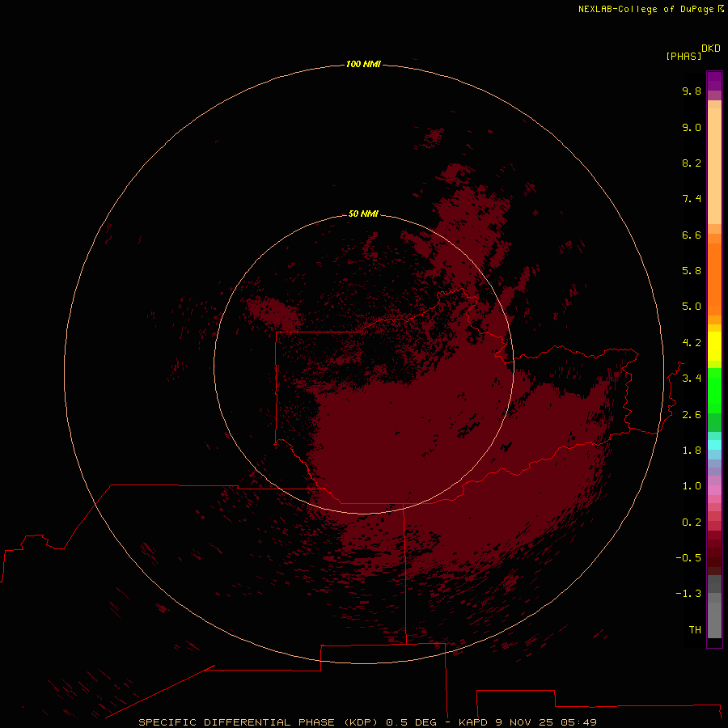Click the 50 NMI range ring label

click(x=363, y=214)
